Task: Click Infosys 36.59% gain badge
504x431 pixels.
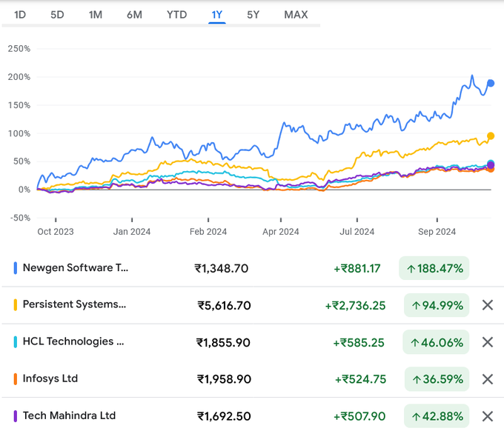Action: [x=437, y=379]
